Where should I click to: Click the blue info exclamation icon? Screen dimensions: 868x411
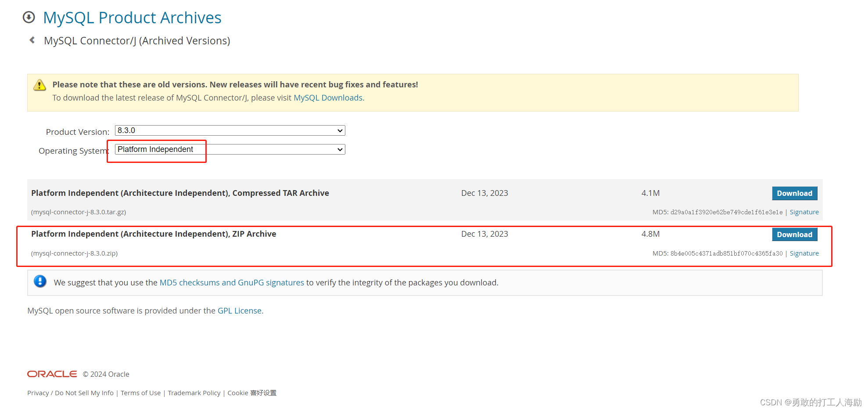point(40,281)
